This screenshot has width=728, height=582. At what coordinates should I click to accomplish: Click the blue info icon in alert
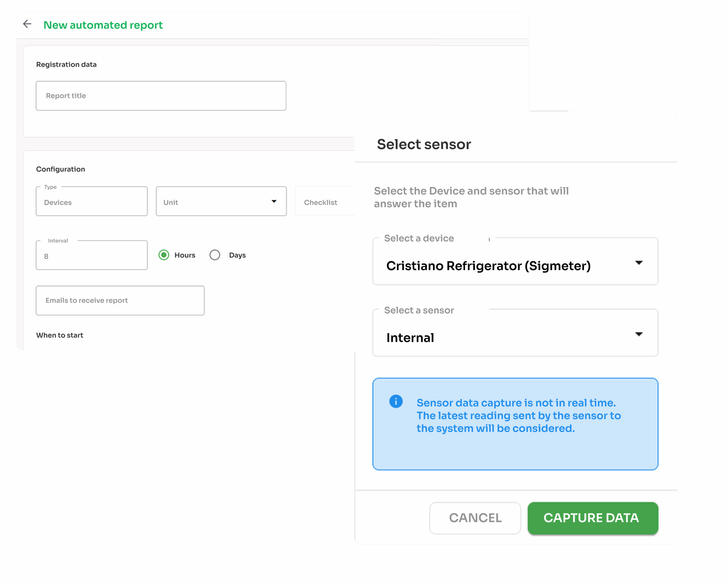[396, 401]
